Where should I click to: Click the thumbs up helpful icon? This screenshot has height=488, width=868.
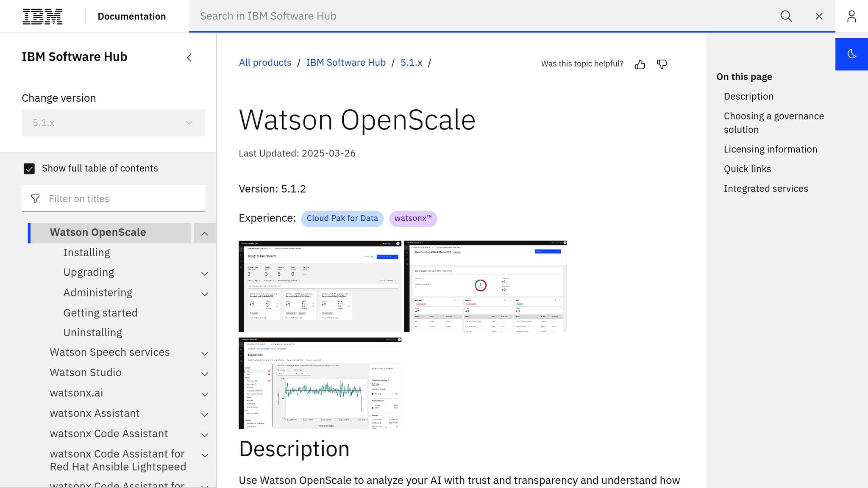[x=640, y=64]
